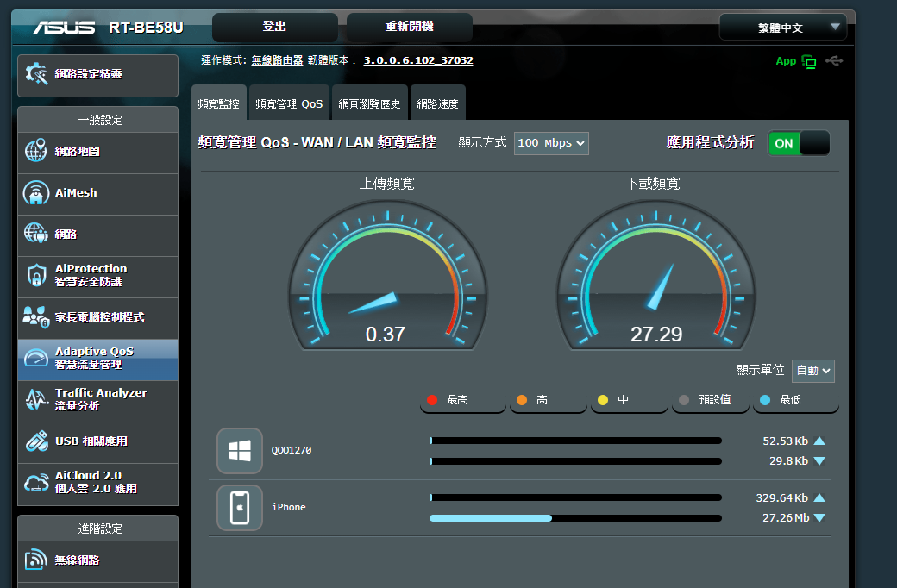
Task: Click the USB 相關應用 drive icon
Action: (x=36, y=441)
